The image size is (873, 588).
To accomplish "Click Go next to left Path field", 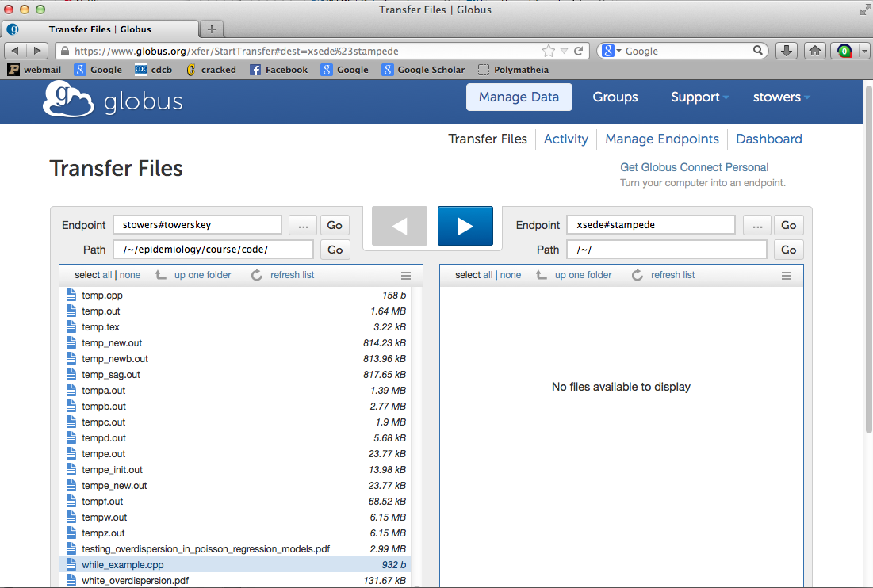I will (x=335, y=250).
